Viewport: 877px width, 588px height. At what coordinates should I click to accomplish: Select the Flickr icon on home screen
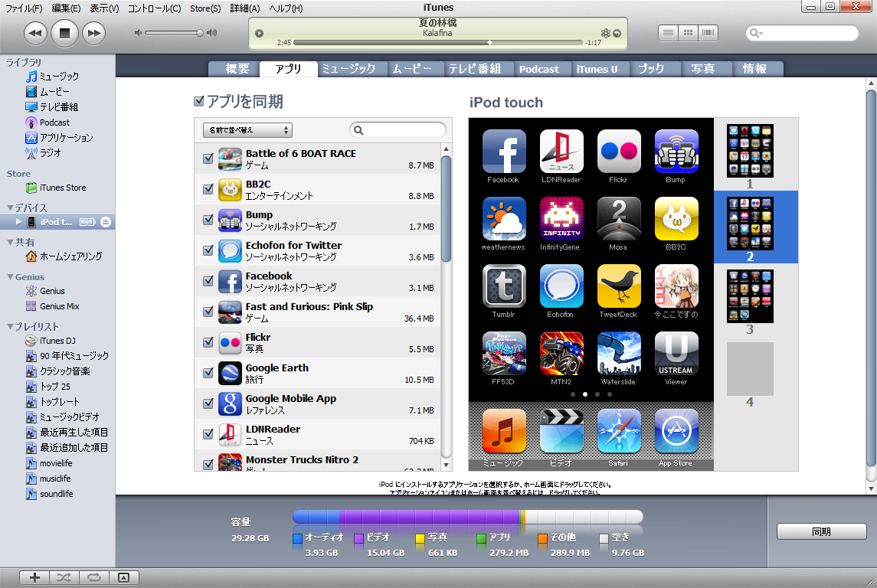619,152
